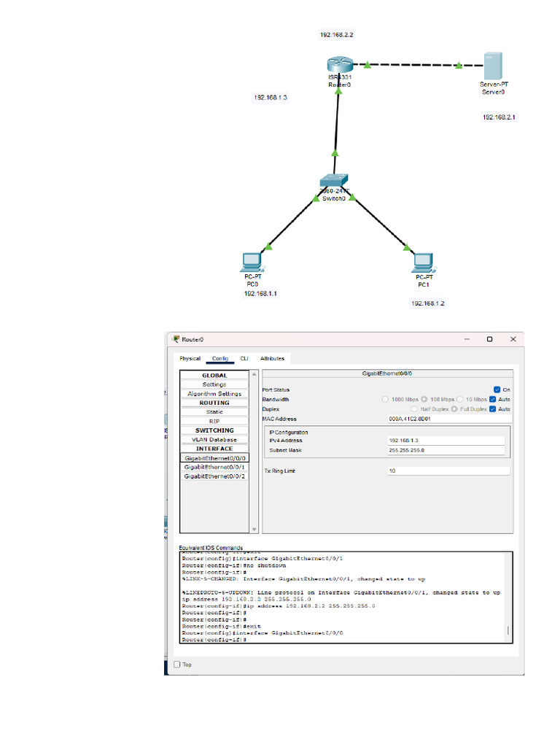Toggle the Bandwidth Auto checkbox
The height and width of the screenshot is (747, 560).
(493, 399)
